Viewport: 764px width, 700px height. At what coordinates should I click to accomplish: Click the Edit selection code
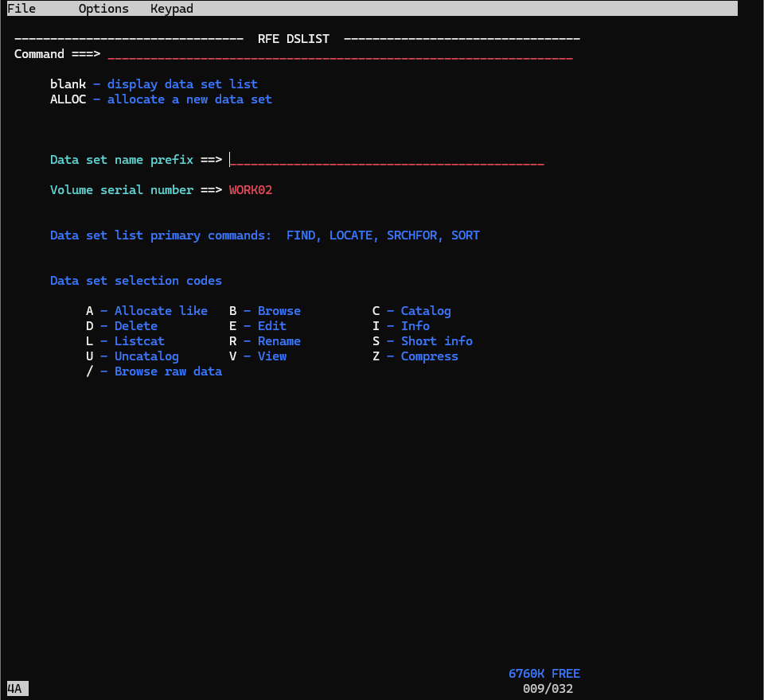[272, 326]
